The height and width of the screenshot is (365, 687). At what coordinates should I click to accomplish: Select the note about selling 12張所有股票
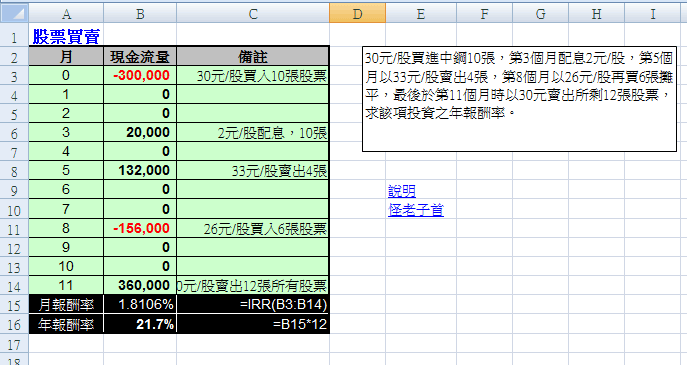tap(253, 285)
